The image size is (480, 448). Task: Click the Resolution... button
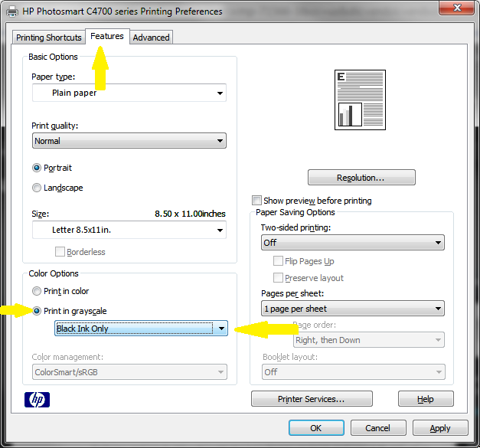pyautogui.click(x=361, y=178)
